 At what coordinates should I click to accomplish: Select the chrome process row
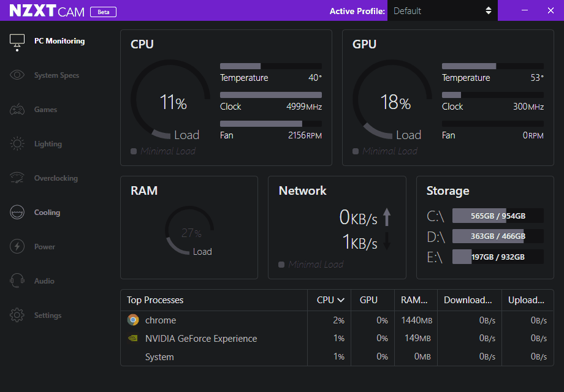161,320
